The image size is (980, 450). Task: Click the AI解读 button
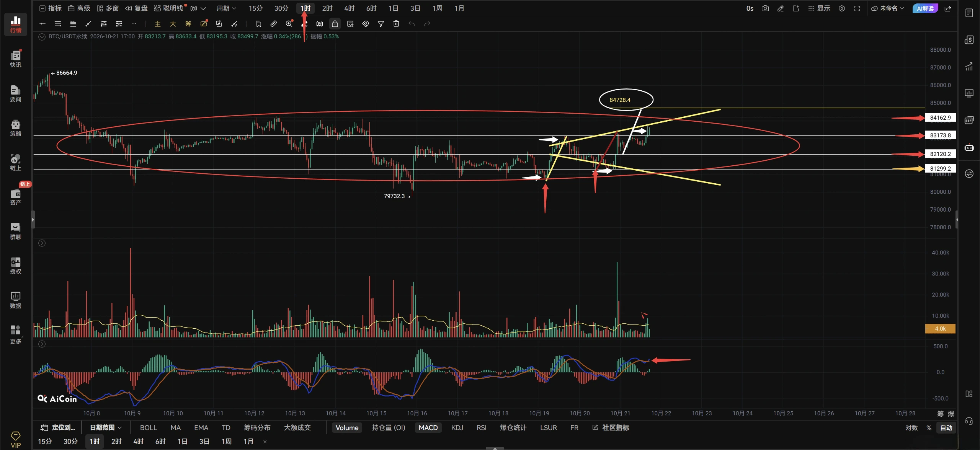coord(925,8)
